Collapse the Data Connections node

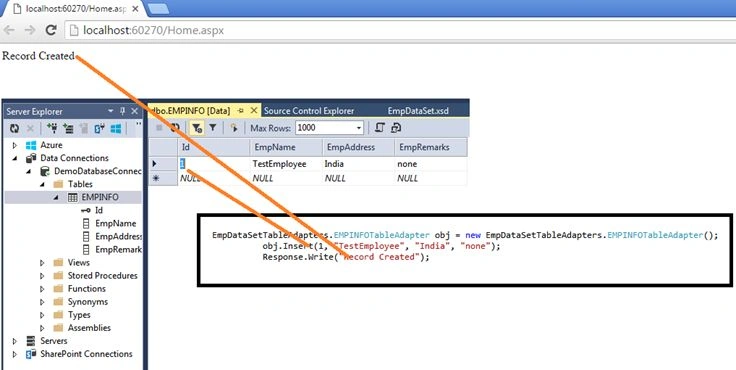pyautogui.click(x=15, y=158)
